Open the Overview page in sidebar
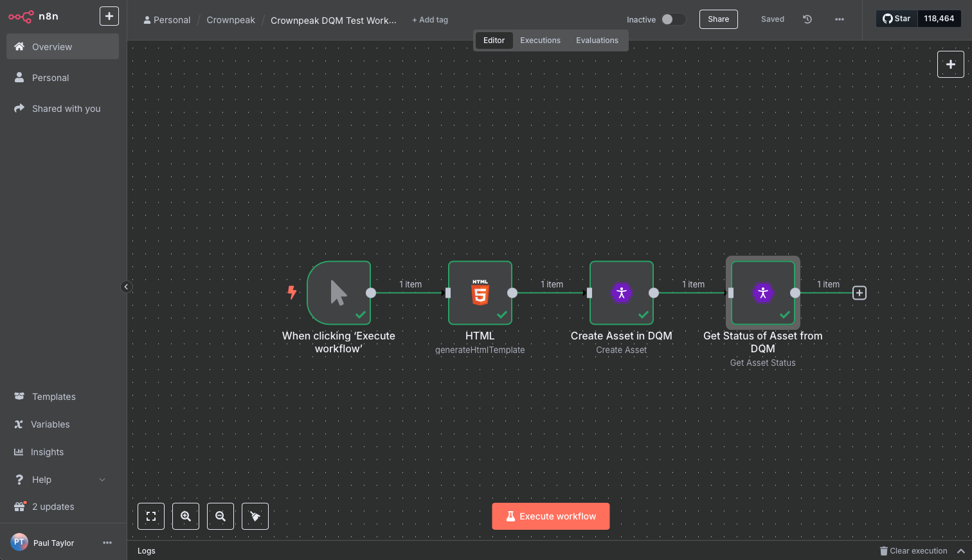Viewport: 972px width, 560px height. pyautogui.click(x=62, y=47)
